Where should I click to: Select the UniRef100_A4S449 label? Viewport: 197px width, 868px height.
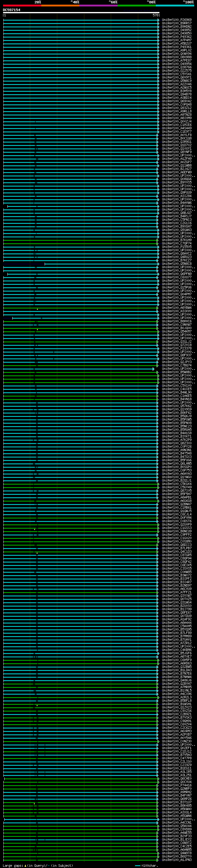pos(176,128)
